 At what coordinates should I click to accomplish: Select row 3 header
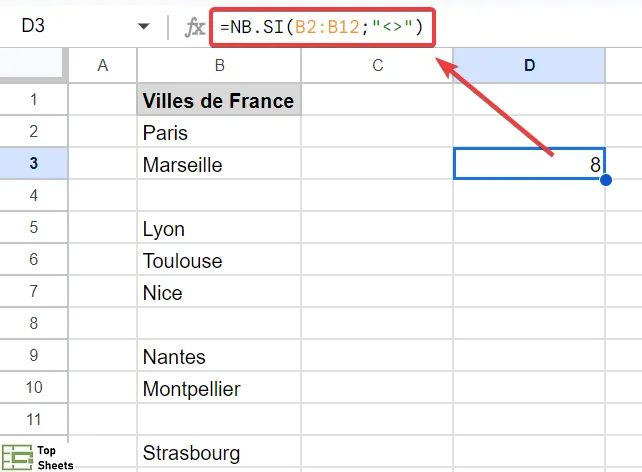[33, 164]
